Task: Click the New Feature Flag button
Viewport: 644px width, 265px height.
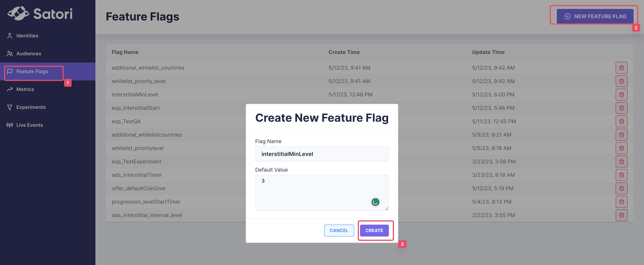Action: click(595, 16)
